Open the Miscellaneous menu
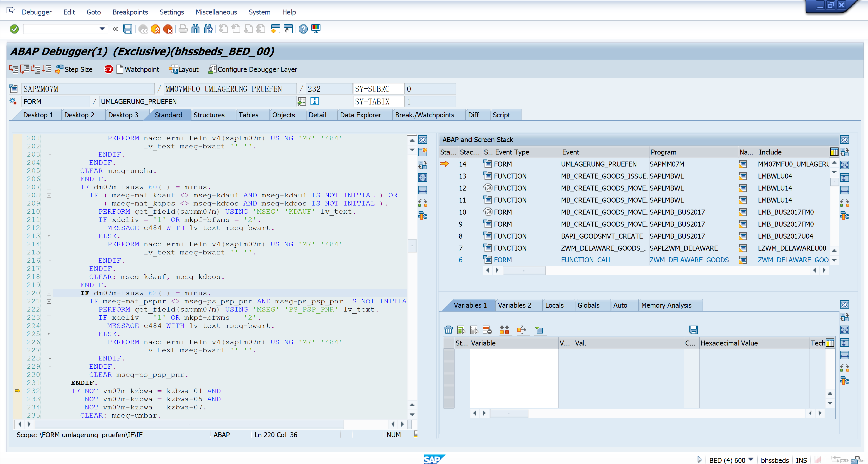This screenshot has height=464, width=868. coord(216,12)
